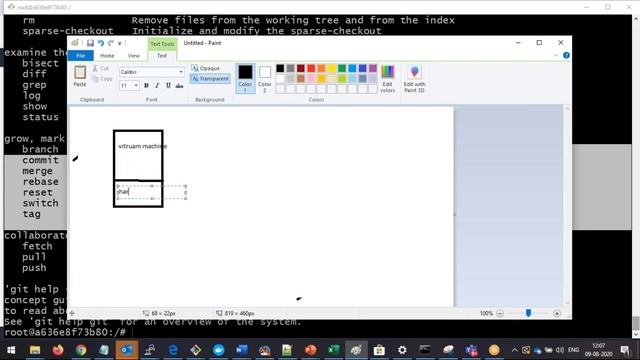The image size is (640, 360).
Task: Open Outlook from the taskbar
Action: (127, 350)
